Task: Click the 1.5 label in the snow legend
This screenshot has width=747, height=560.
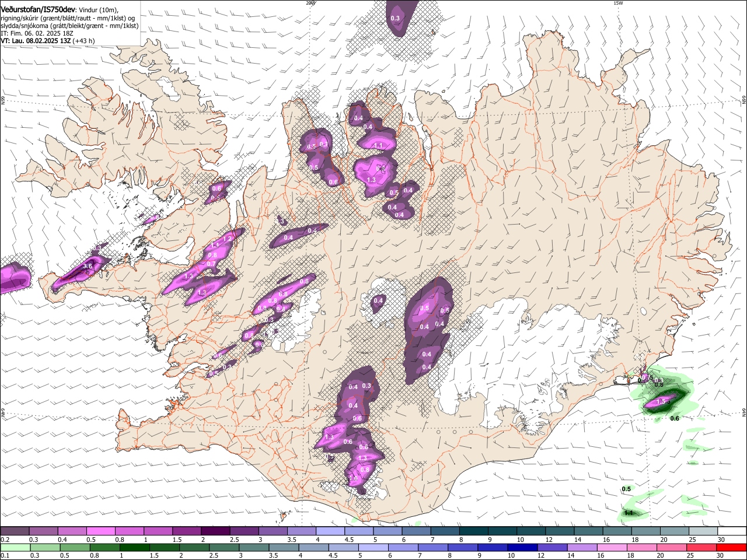Action: tap(177, 540)
